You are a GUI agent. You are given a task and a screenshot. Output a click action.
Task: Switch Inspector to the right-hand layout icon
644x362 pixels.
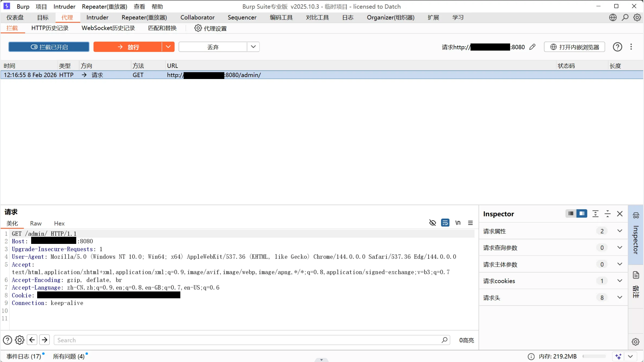582,214
